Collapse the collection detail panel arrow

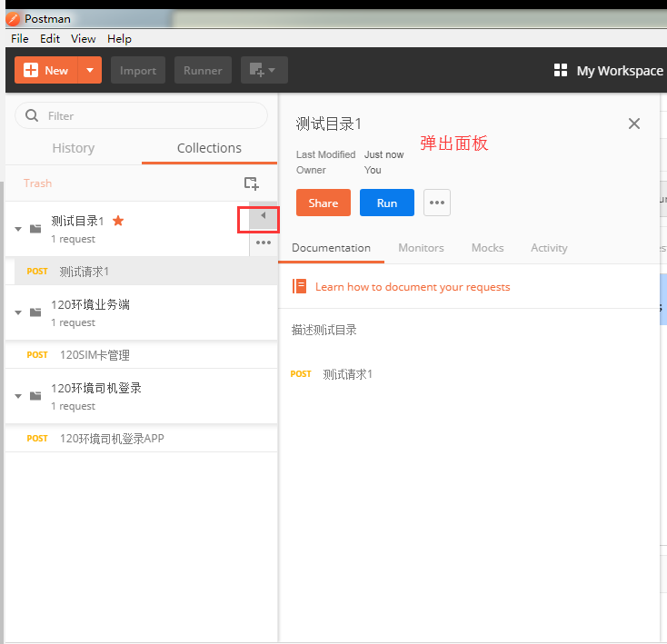coord(264,215)
